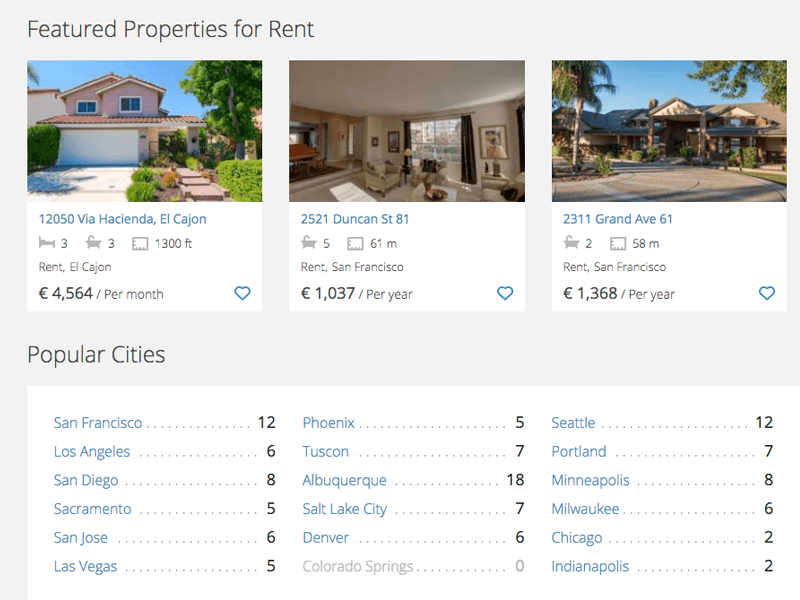Browse properties in Salt Lake City
This screenshot has height=600, width=800.
click(344, 509)
